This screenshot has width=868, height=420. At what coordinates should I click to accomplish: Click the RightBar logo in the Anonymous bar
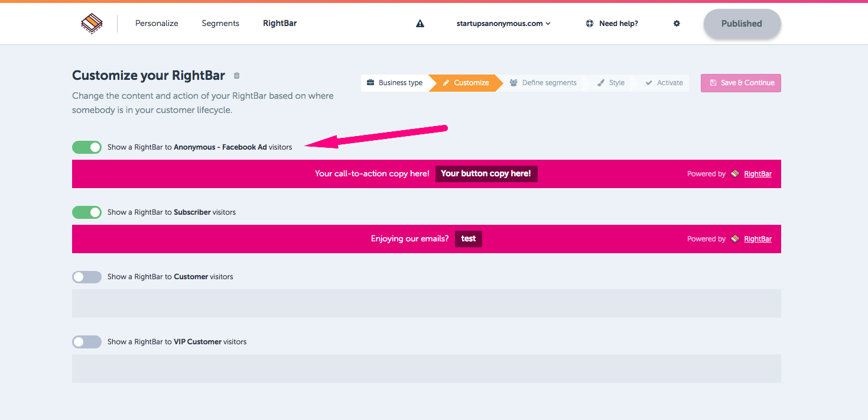tap(735, 174)
